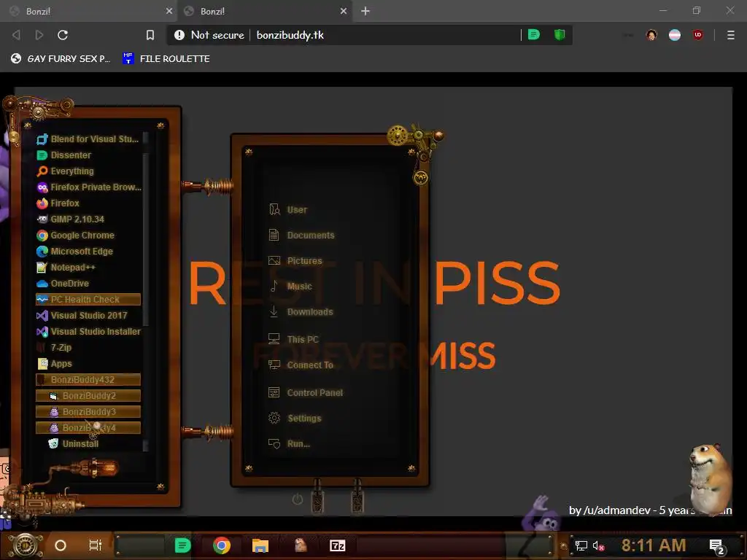Open Task View on the taskbar

96,545
